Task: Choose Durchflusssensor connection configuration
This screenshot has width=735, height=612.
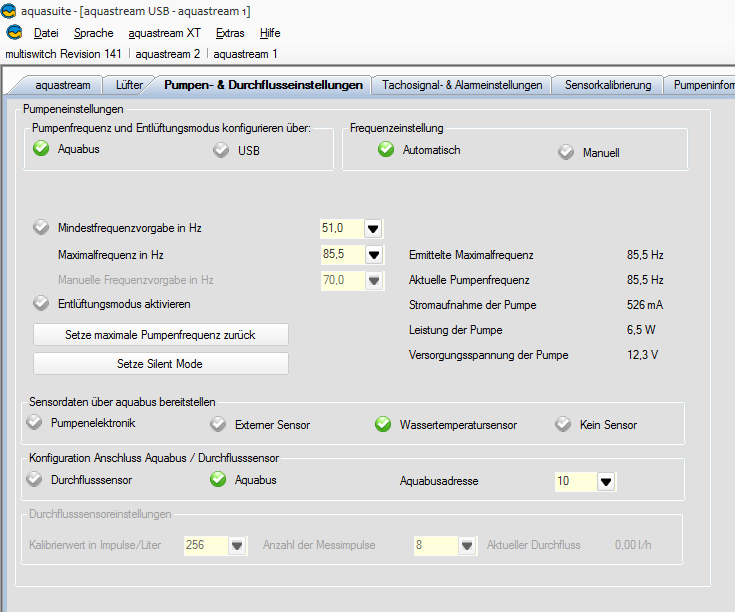Action: pos(79,479)
